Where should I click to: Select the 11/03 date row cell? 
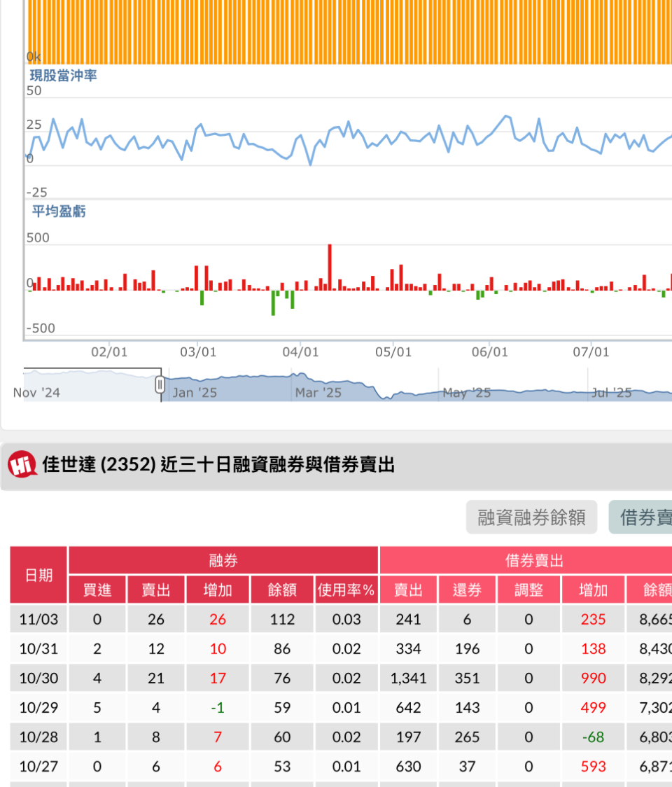pos(38,619)
